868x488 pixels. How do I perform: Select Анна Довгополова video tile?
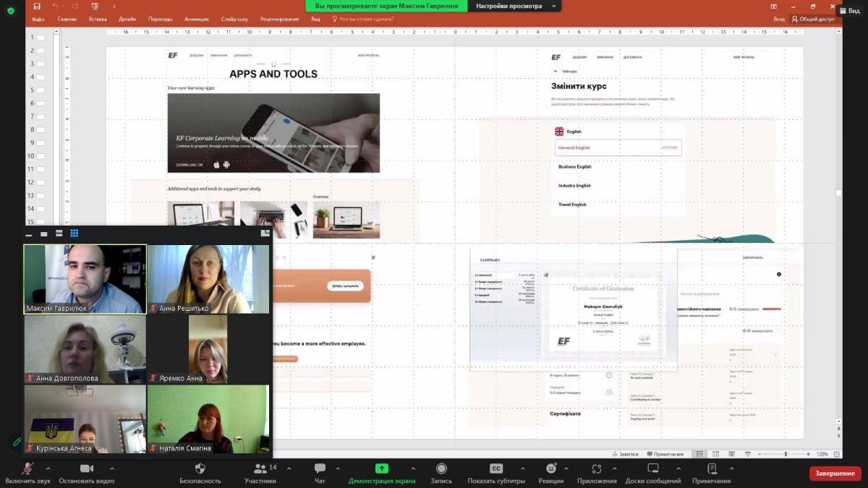[85, 349]
